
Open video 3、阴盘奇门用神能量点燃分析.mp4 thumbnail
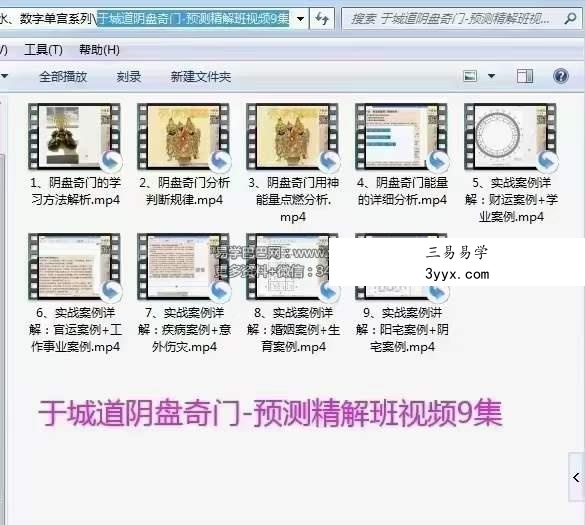(292, 137)
